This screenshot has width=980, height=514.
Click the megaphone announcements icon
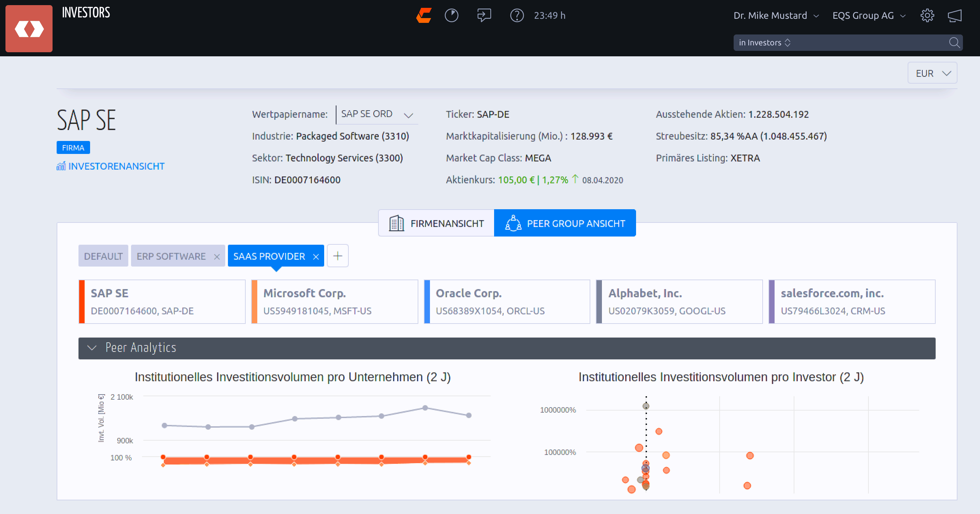tap(954, 16)
